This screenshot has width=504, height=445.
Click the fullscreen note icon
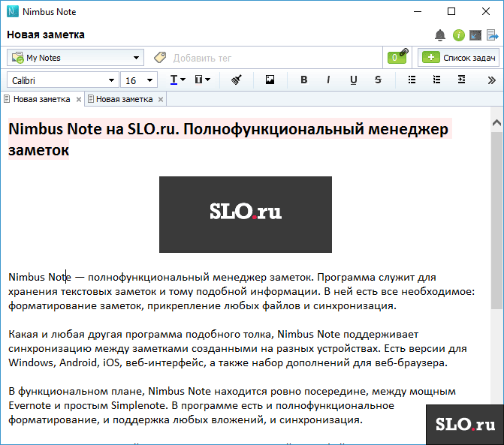point(475,35)
